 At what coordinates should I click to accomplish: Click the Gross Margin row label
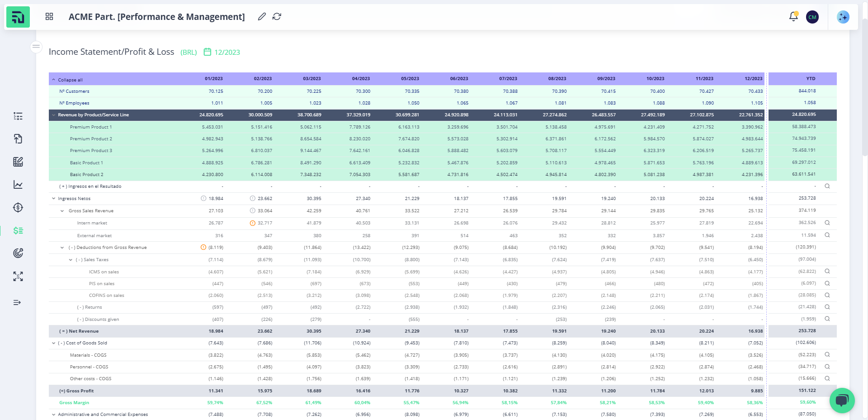click(x=74, y=403)
